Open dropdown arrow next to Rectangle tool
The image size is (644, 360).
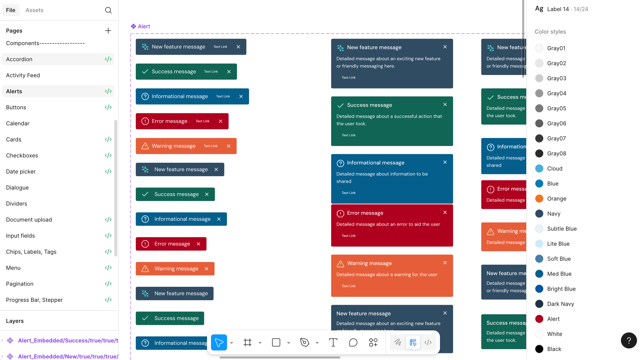coord(289,342)
